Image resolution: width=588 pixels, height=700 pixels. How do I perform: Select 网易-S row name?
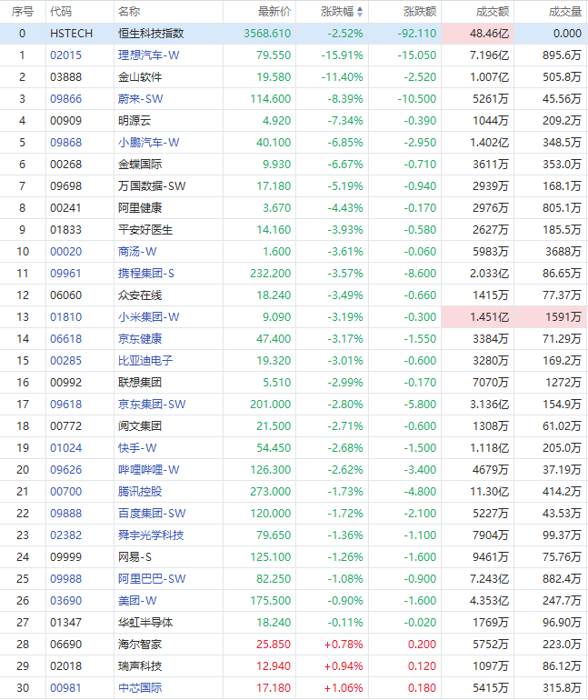pos(135,557)
